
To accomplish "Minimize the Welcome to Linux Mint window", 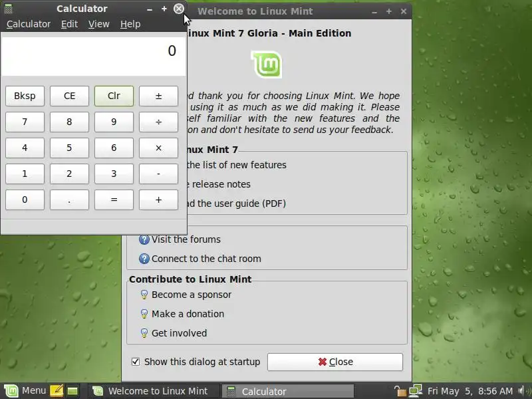I will coord(374,12).
